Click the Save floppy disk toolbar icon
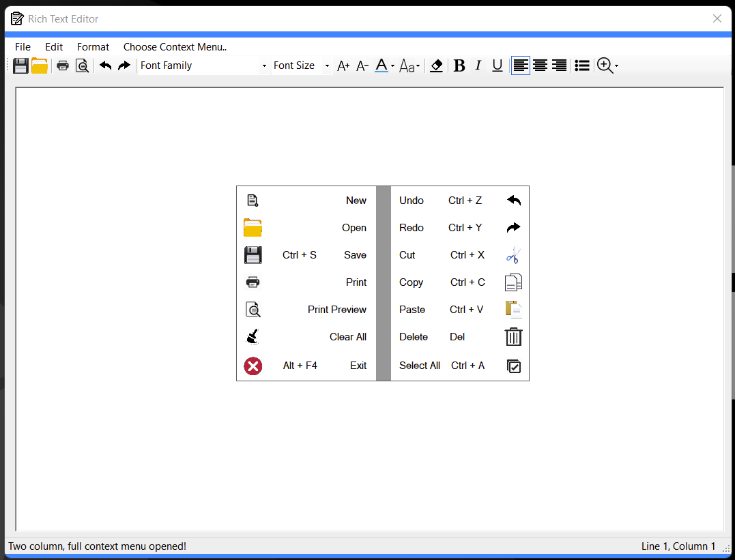This screenshot has width=735, height=560. coord(20,65)
